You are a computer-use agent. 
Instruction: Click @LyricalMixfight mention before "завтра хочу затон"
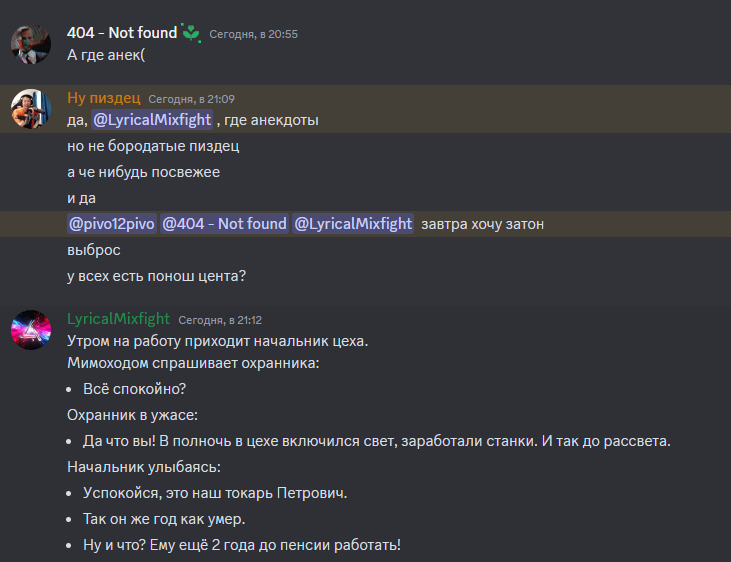click(x=353, y=224)
